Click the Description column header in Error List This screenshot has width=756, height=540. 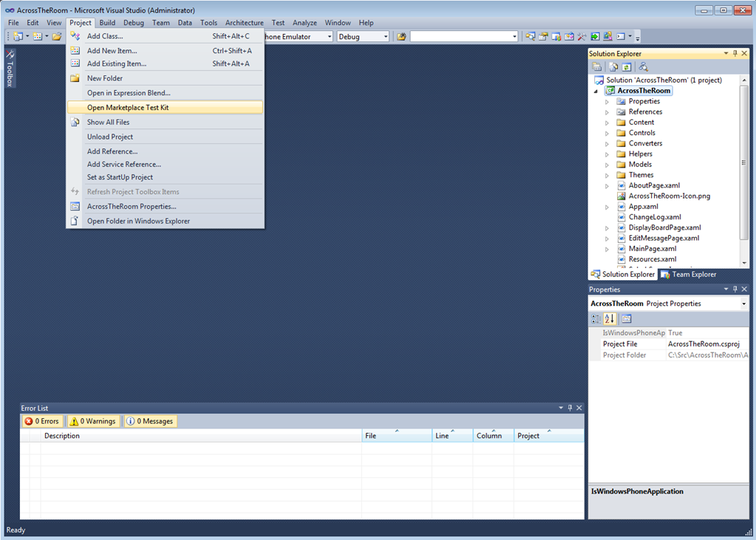[x=199, y=436]
